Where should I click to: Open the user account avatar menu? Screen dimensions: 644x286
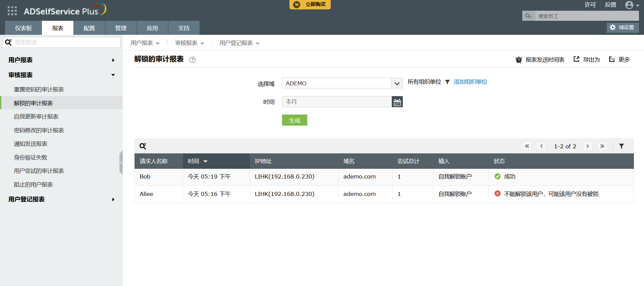coord(632,5)
